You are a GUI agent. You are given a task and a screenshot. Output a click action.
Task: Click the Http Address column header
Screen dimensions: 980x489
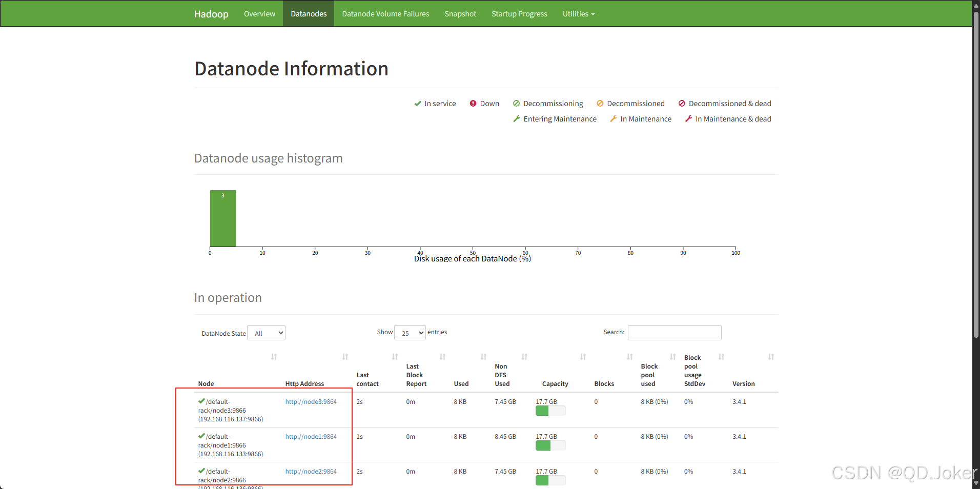304,384
